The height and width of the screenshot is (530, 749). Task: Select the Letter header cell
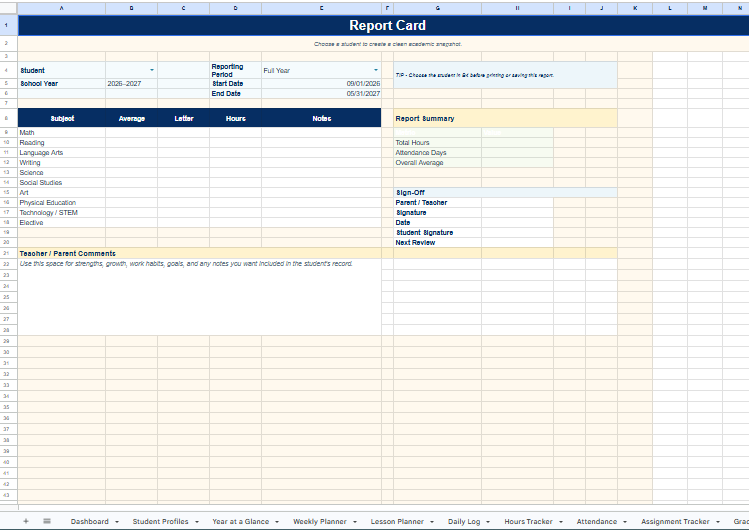pos(183,118)
